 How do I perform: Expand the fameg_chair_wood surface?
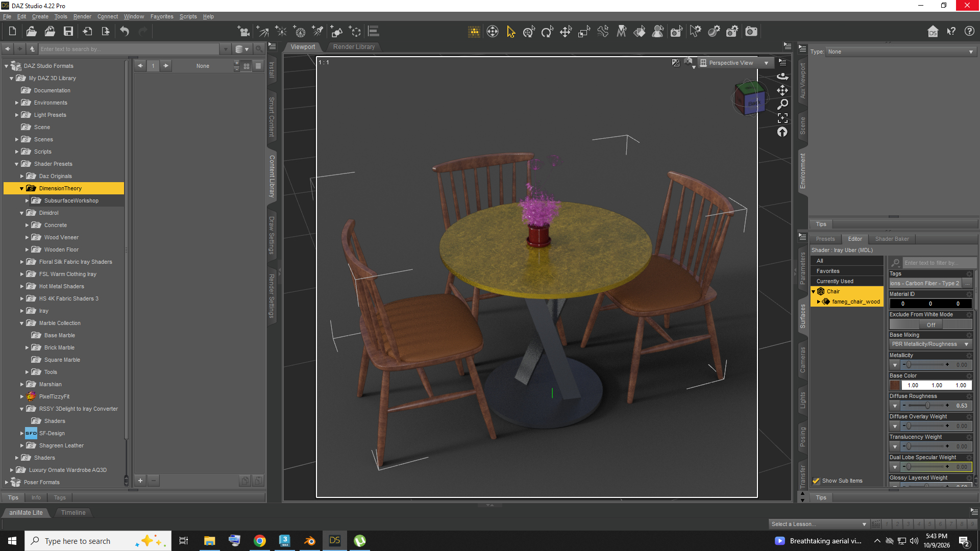tap(819, 302)
